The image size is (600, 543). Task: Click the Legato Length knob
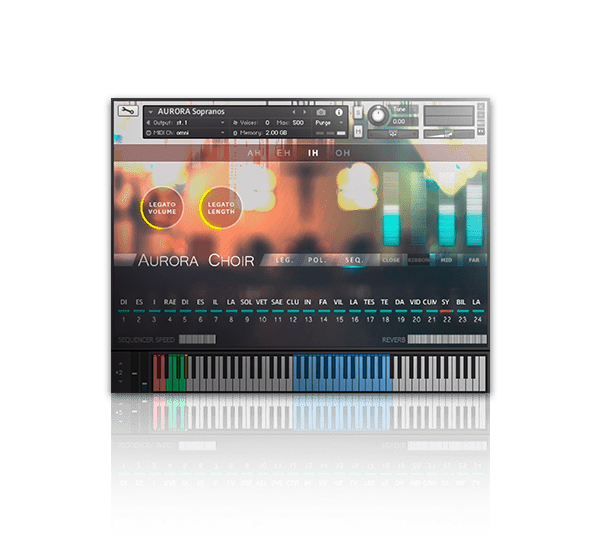[x=221, y=208]
